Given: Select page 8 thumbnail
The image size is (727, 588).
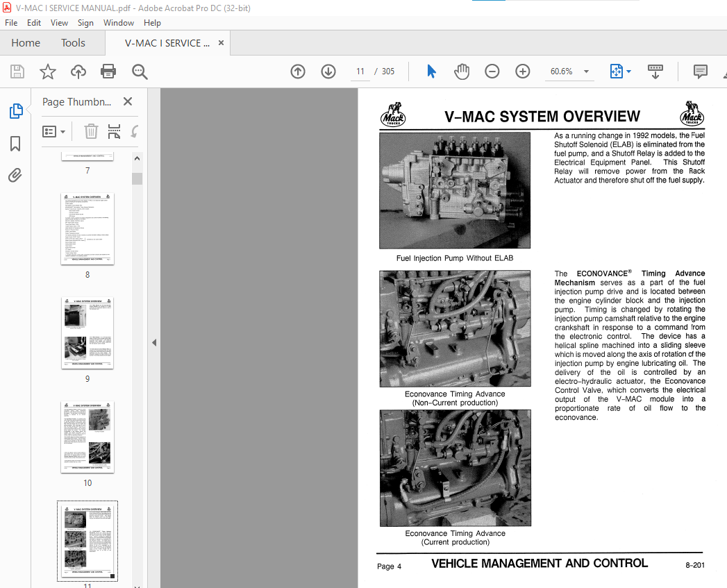Looking at the screenshot, I should click(87, 229).
